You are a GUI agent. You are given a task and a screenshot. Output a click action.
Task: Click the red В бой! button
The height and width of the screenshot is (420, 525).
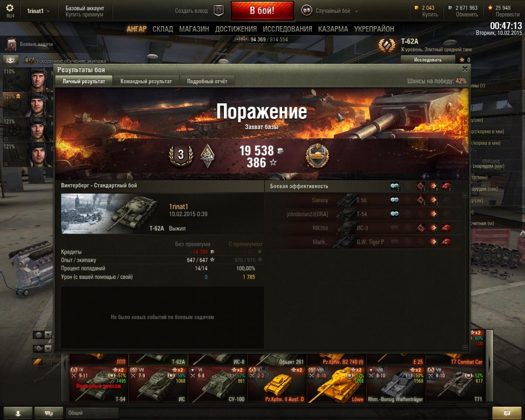(x=262, y=11)
